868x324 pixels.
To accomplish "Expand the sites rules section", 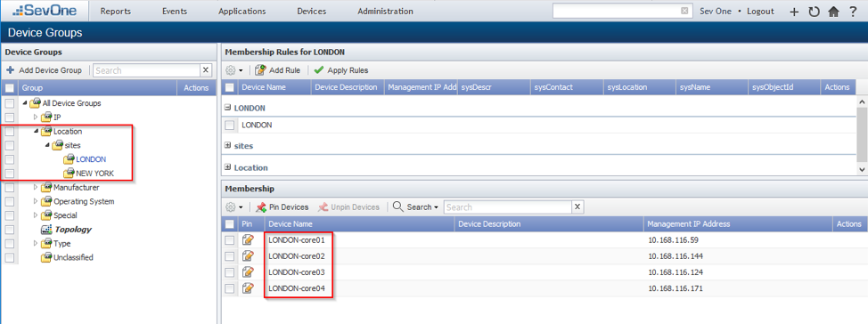I will (227, 145).
